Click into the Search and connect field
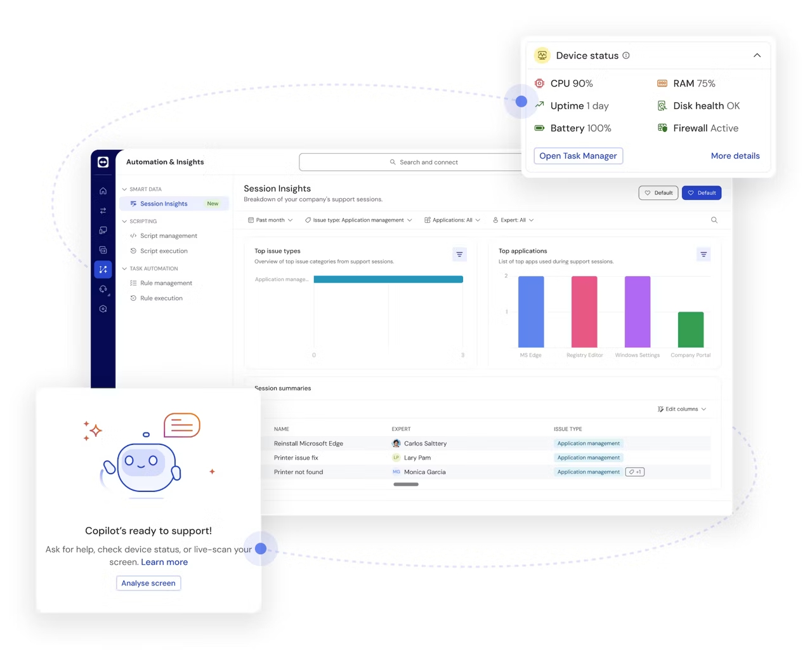The image size is (812, 657). 411,163
